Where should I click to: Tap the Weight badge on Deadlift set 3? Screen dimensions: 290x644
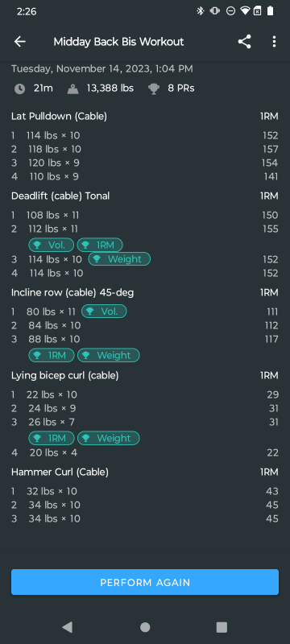(119, 259)
